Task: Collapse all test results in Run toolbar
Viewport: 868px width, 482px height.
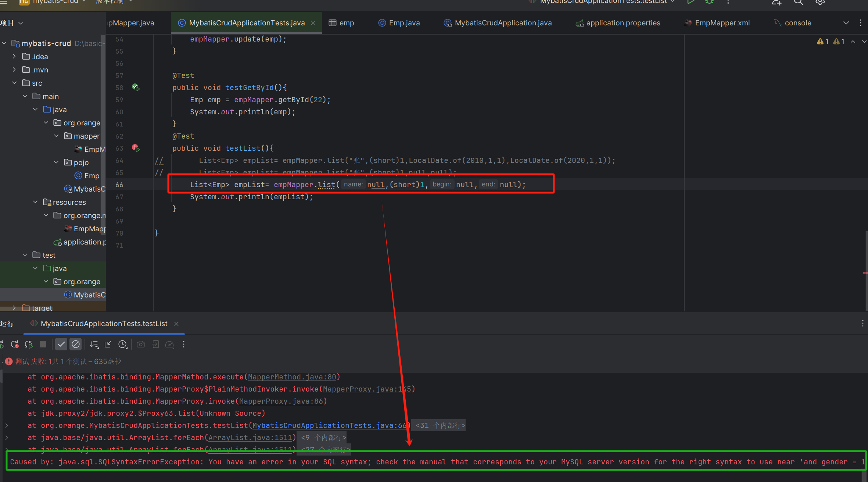Action: [108, 344]
